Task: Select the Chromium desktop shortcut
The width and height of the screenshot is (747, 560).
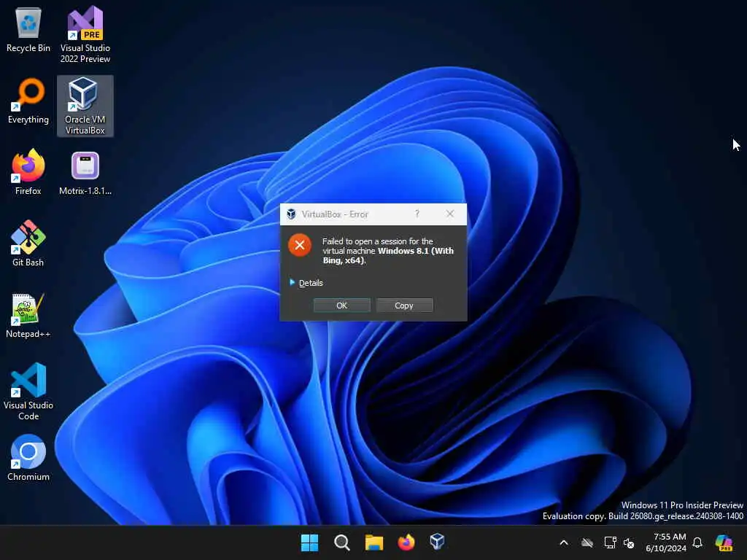Action: (x=28, y=458)
